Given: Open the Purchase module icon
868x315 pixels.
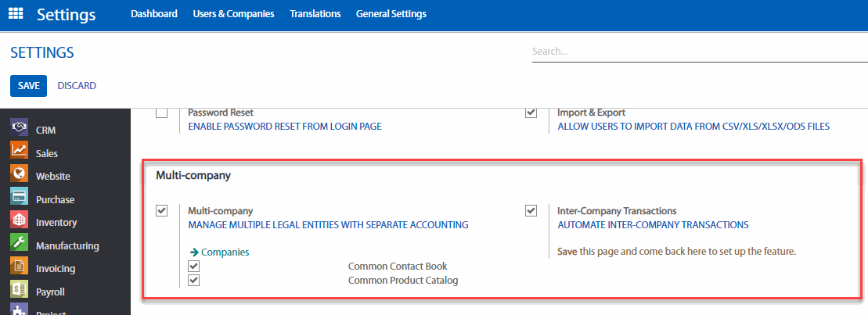Looking at the screenshot, I should [20, 198].
